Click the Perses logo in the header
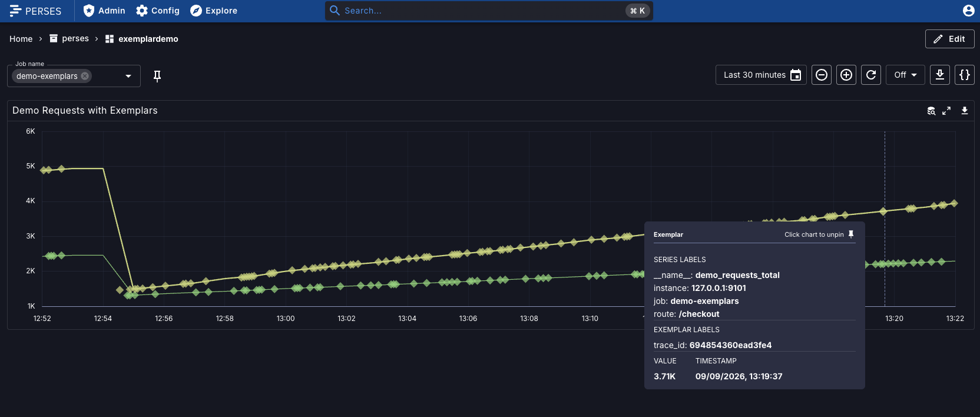980x417 pixels. (x=35, y=11)
